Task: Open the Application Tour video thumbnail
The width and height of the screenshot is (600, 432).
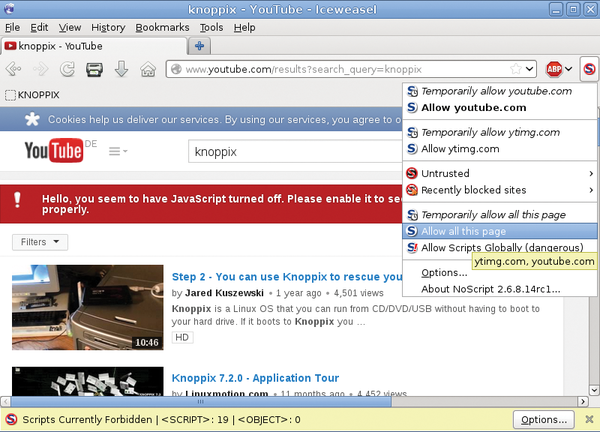Action: [88, 381]
